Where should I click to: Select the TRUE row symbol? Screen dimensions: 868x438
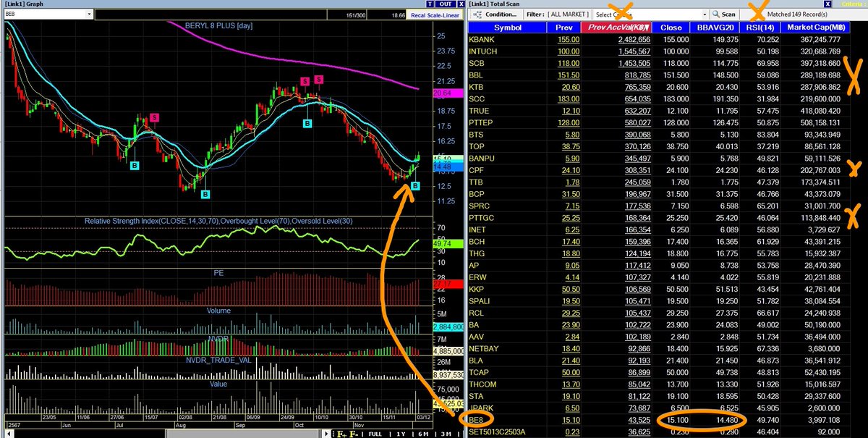(480, 110)
